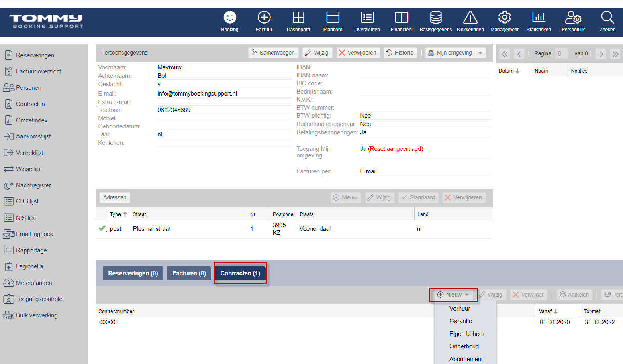The image size is (623, 364).
Task: Open the Management gear icon
Action: (505, 18)
